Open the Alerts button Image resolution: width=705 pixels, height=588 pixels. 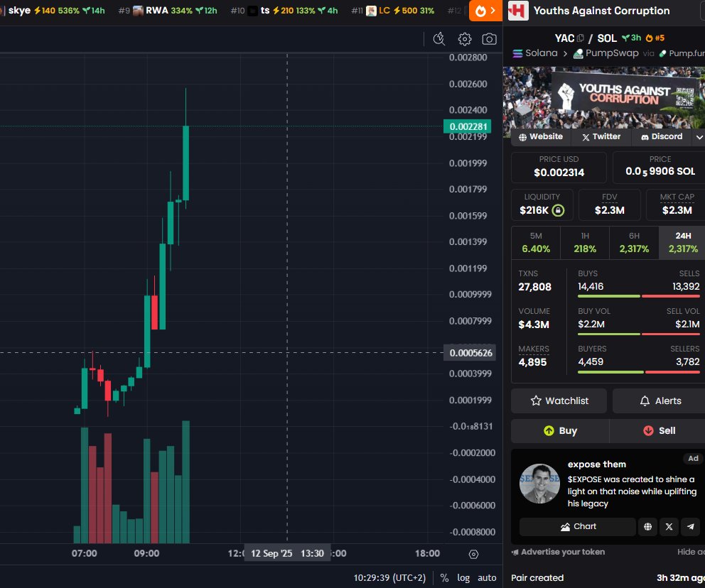point(659,401)
